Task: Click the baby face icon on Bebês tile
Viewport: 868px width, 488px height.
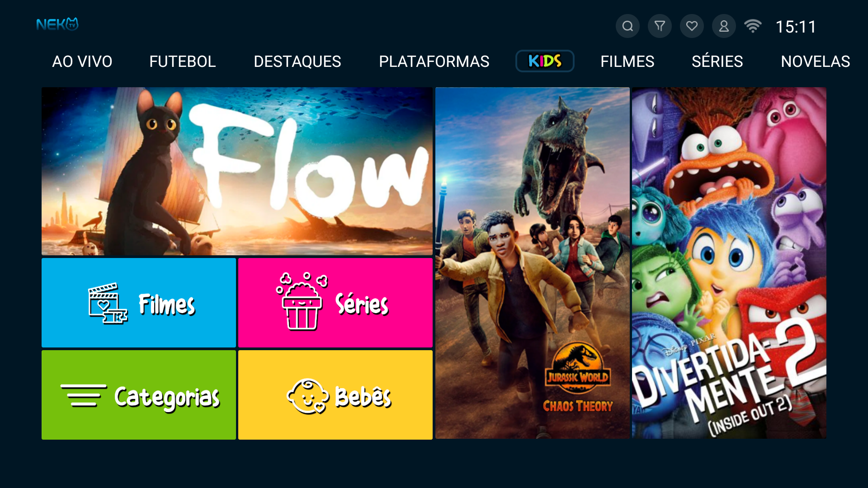Action: [x=308, y=396]
